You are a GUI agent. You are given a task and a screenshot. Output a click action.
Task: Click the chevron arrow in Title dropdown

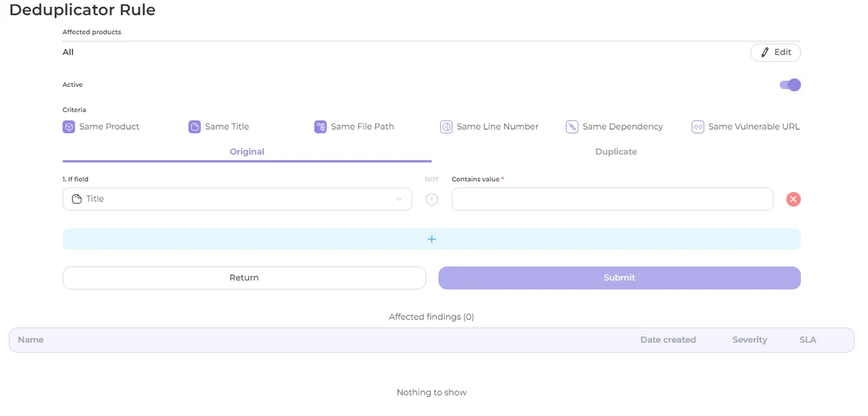pos(399,199)
